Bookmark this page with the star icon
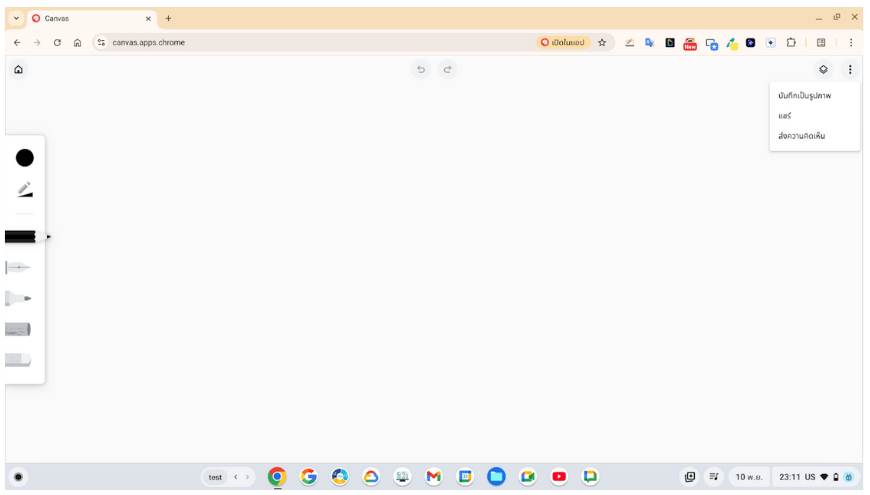This screenshot has width=870, height=495. pyautogui.click(x=602, y=43)
